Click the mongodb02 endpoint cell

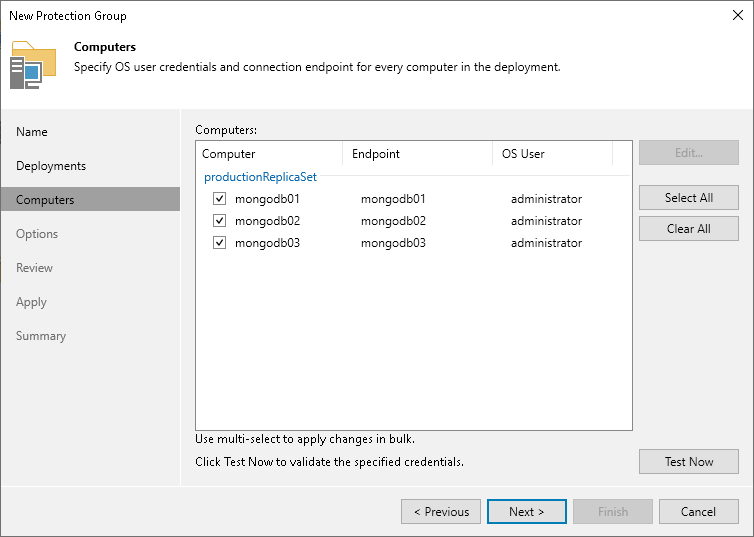[393, 221]
